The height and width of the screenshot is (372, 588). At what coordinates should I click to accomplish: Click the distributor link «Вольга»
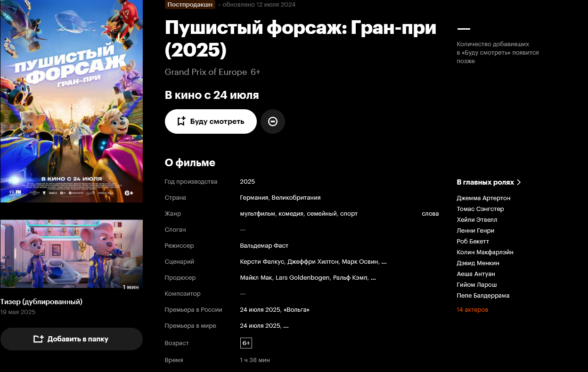(296, 310)
